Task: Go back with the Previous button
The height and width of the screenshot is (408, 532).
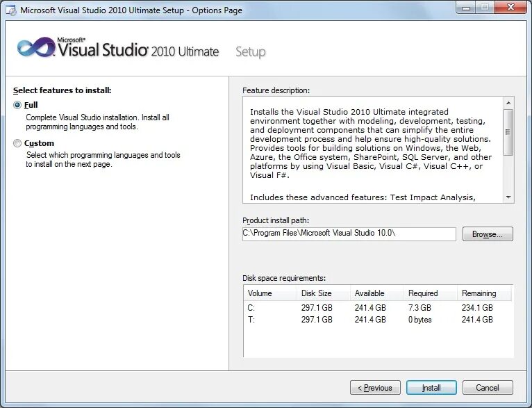Action: 375,388
